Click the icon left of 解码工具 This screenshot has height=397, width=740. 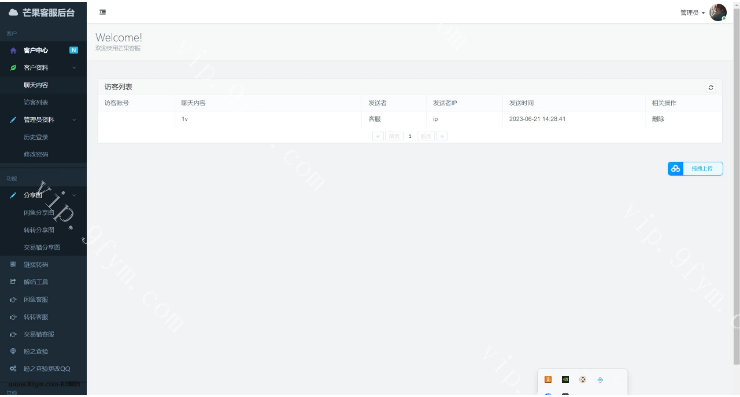[x=13, y=282]
